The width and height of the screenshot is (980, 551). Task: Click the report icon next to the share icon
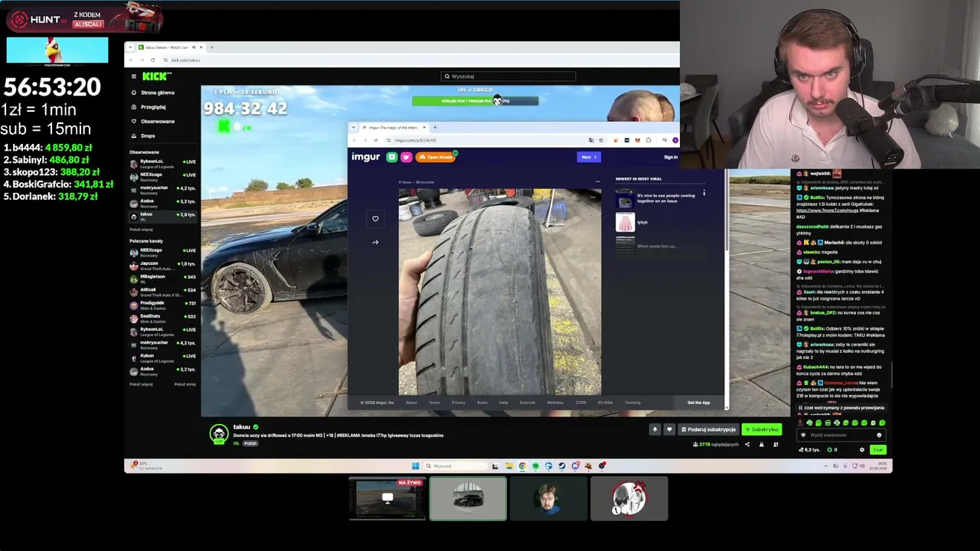pos(761,445)
